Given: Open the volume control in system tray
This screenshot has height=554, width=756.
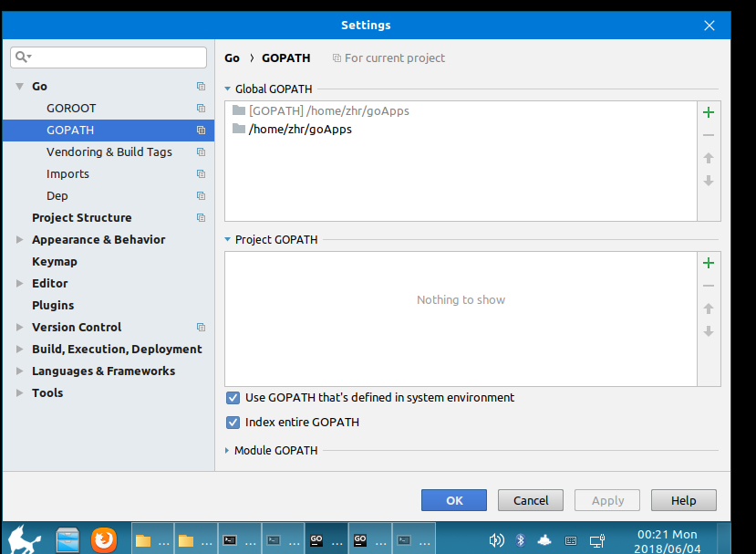Looking at the screenshot, I should [x=497, y=539].
